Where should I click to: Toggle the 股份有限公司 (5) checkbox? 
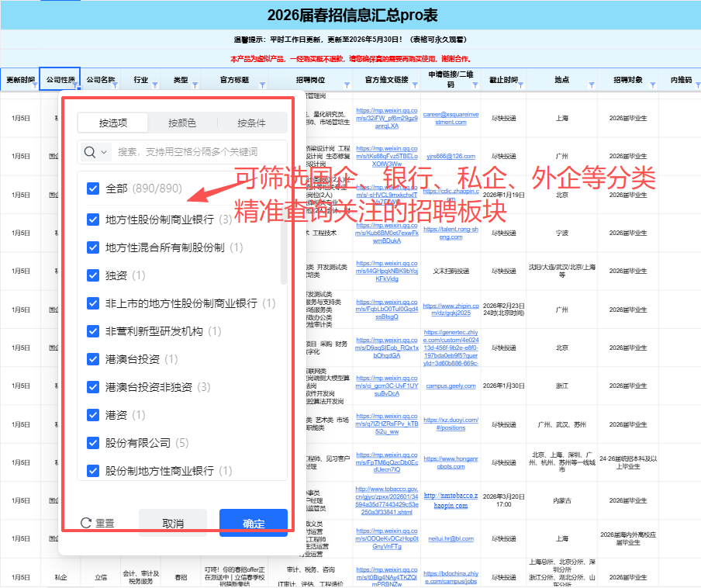pyautogui.click(x=93, y=444)
